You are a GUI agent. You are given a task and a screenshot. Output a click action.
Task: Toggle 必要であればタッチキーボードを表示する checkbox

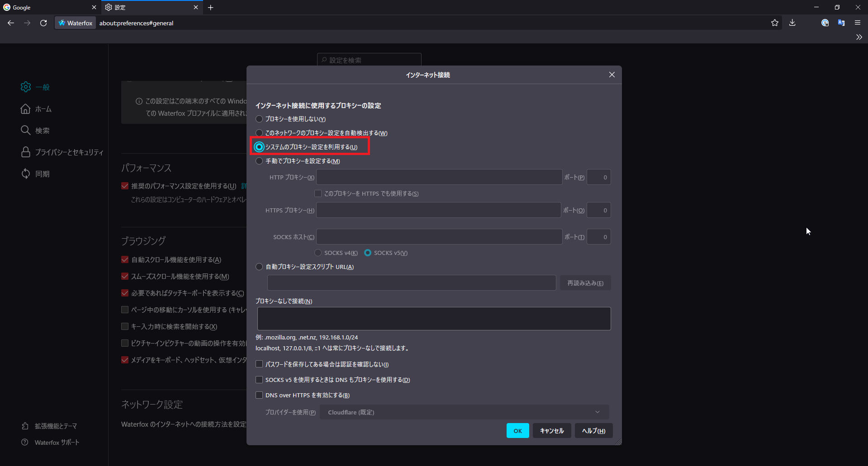click(x=125, y=293)
